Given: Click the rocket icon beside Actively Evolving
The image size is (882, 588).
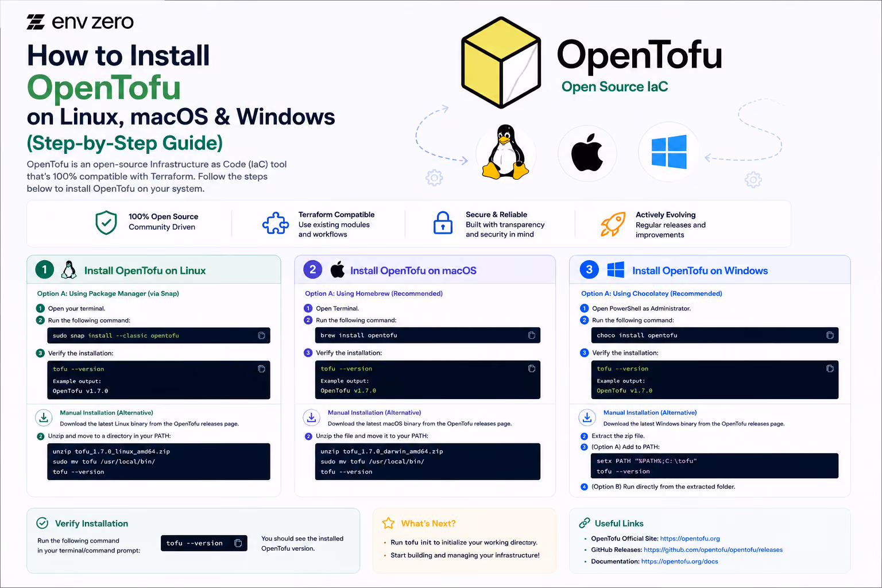Looking at the screenshot, I should [x=613, y=223].
